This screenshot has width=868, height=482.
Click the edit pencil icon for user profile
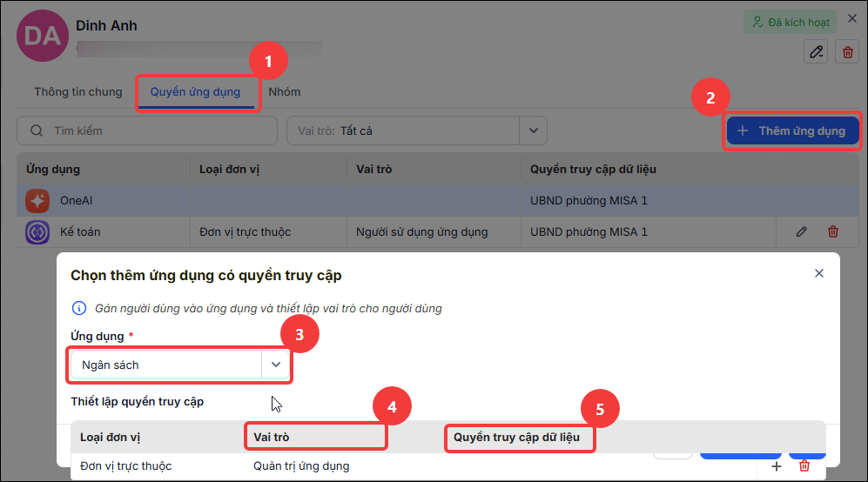(816, 52)
